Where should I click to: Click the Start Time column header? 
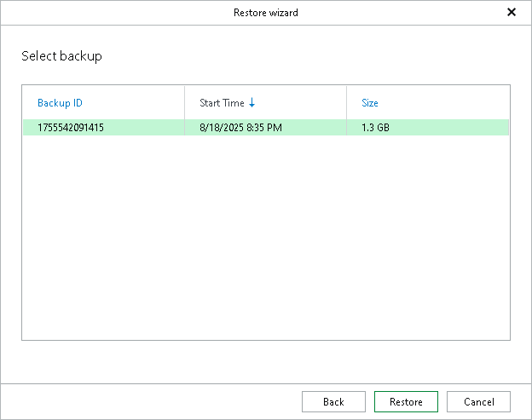click(222, 103)
